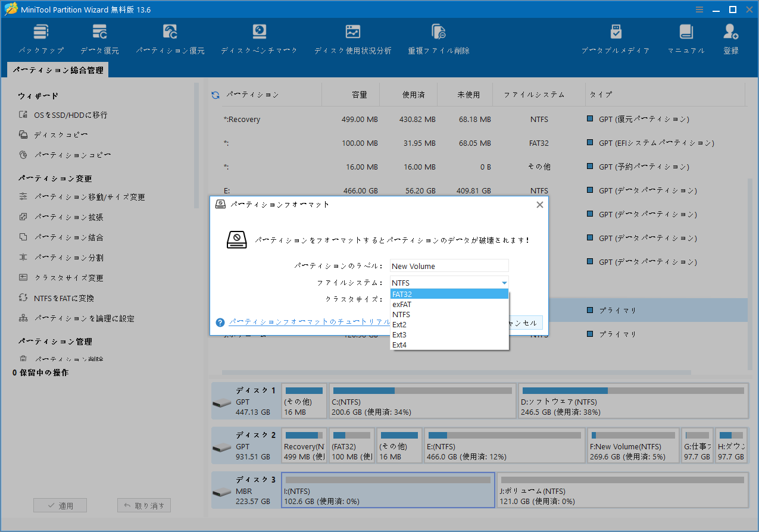The height and width of the screenshot is (532, 759).
Task: Click the 適用 apply button
Action: tap(60, 506)
